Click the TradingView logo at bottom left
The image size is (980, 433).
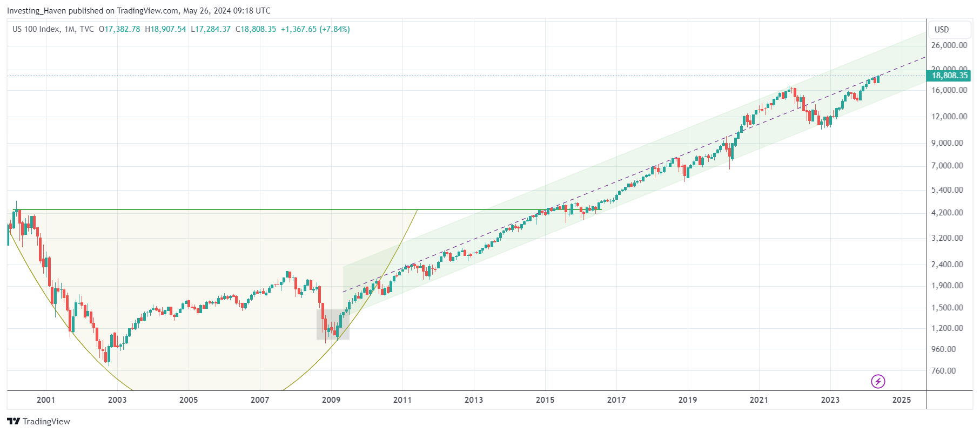pos(38,421)
